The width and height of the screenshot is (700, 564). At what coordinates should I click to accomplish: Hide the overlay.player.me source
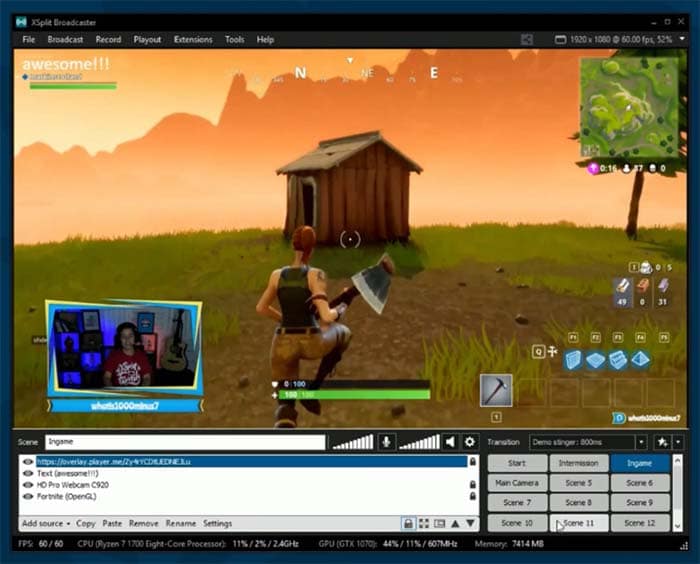click(x=28, y=461)
